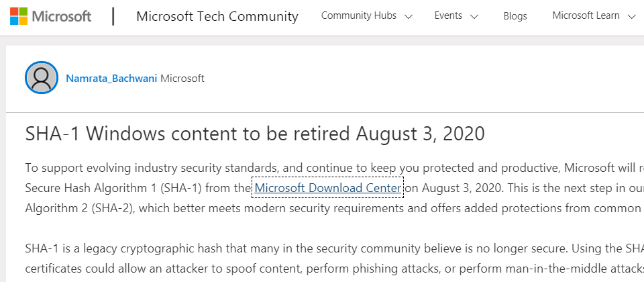This screenshot has width=644, height=282.
Task: Click the Microsoft wordmark beside the logo
Action: 62,16
